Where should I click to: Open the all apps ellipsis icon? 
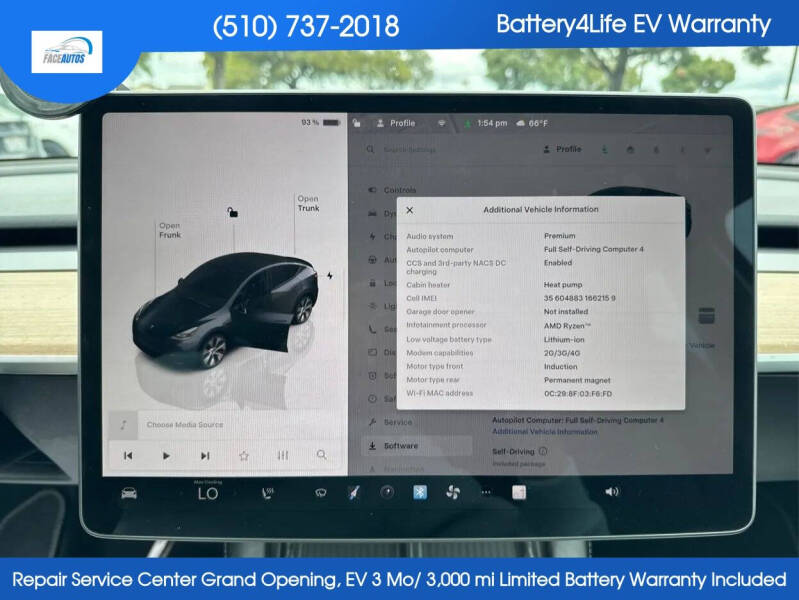tap(486, 492)
